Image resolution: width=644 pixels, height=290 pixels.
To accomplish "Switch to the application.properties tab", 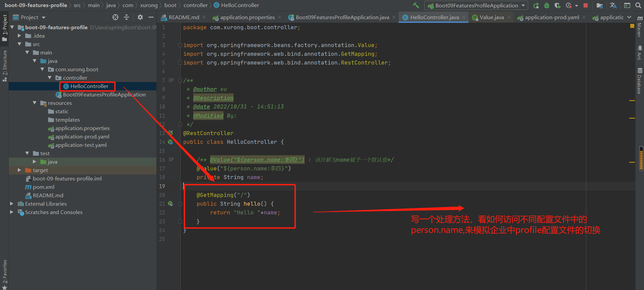I will point(247,17).
